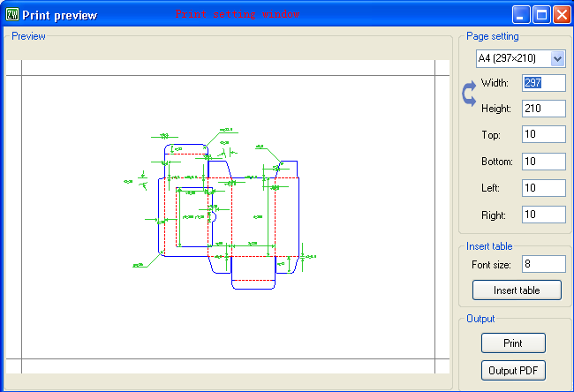Click the swap width and height arrow icon
Image resolution: width=574 pixels, height=392 pixels.
[x=469, y=94]
